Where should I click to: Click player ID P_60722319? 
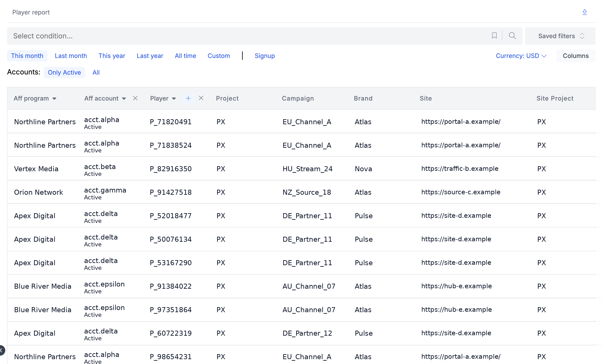[x=171, y=333]
